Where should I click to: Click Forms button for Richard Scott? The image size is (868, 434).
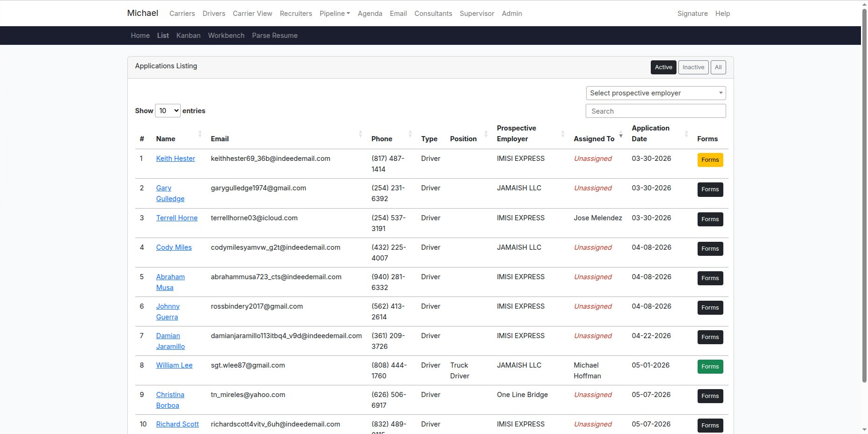click(x=710, y=426)
